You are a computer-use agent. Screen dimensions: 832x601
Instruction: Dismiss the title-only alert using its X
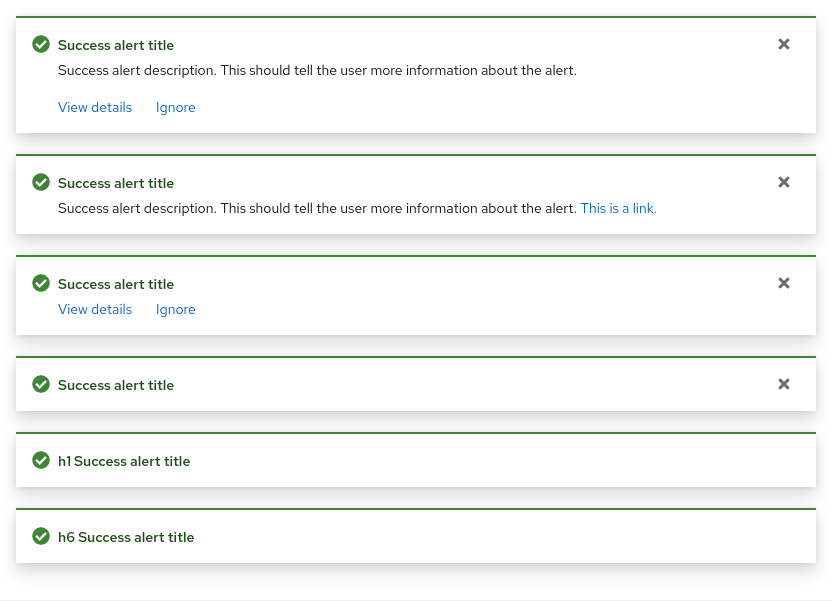[784, 384]
